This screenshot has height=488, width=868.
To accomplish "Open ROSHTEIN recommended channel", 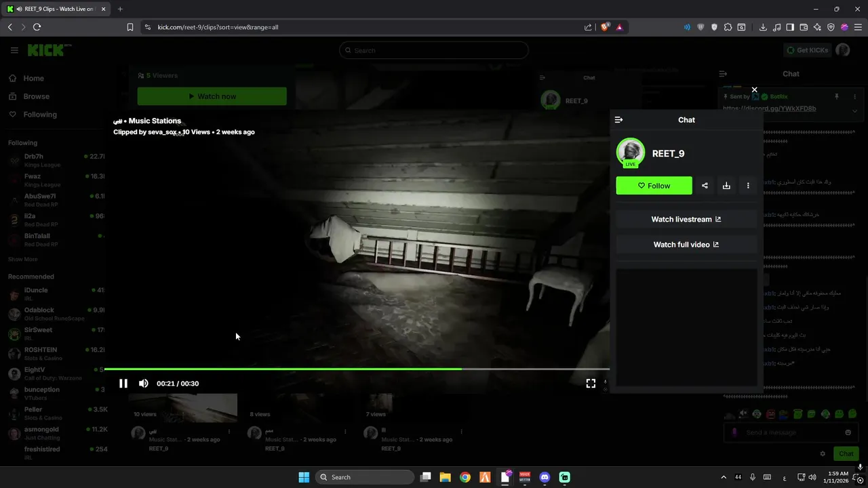I will coord(56,353).
